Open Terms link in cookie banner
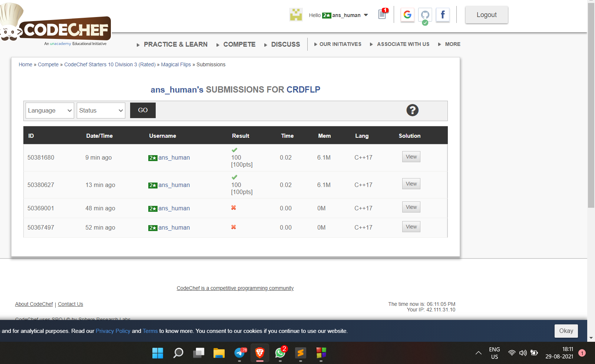 [x=150, y=331]
